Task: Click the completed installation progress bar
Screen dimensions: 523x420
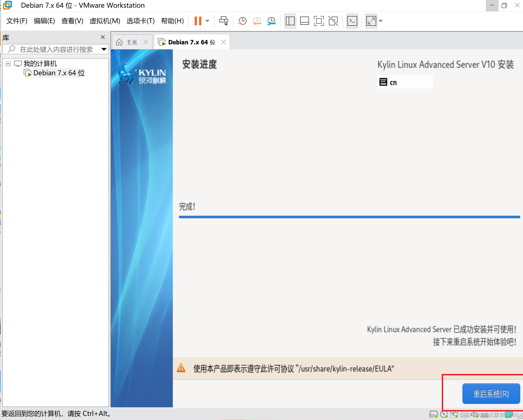Action: (349, 217)
